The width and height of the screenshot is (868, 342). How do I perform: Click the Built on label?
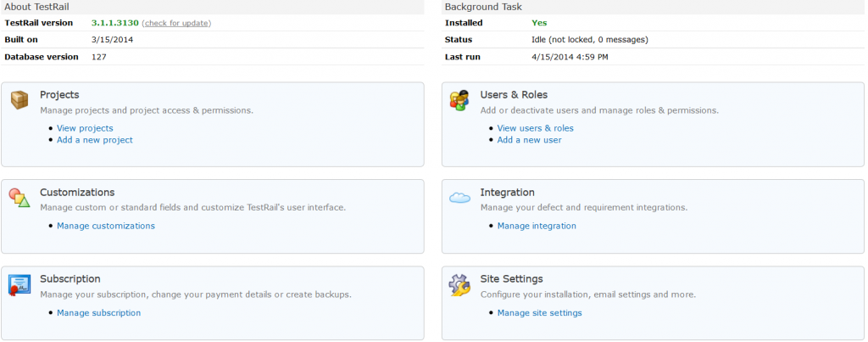tap(21, 40)
